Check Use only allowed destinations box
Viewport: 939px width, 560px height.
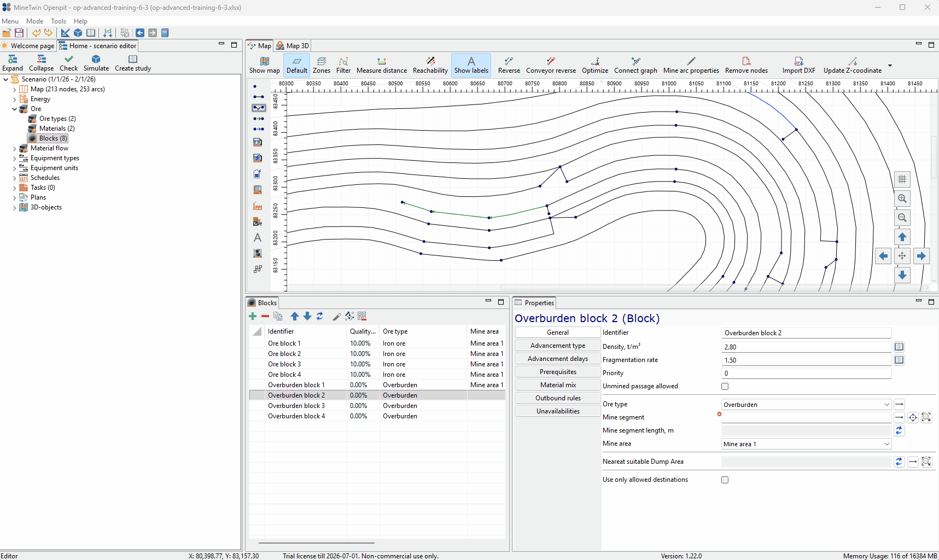tap(725, 480)
